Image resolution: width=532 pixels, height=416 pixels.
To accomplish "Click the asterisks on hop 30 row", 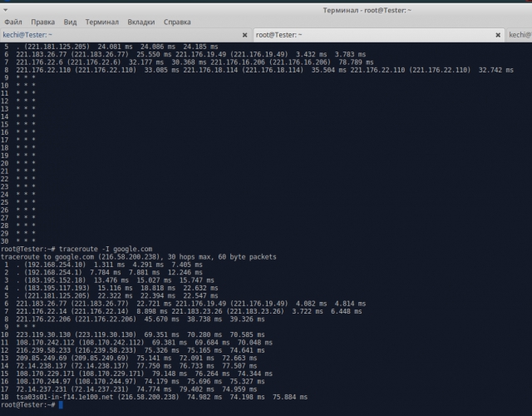I will (x=26, y=241).
